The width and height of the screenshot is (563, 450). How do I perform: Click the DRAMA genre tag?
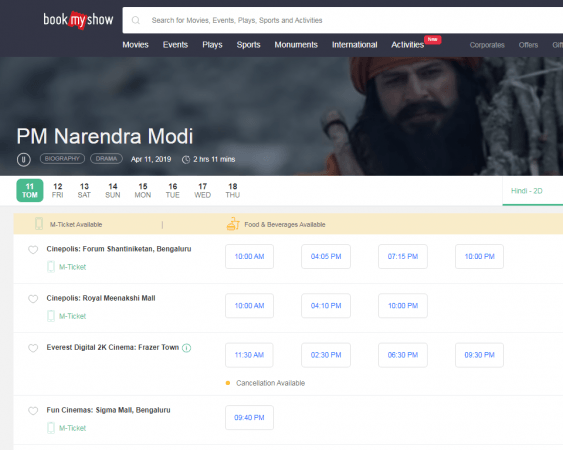[106, 158]
